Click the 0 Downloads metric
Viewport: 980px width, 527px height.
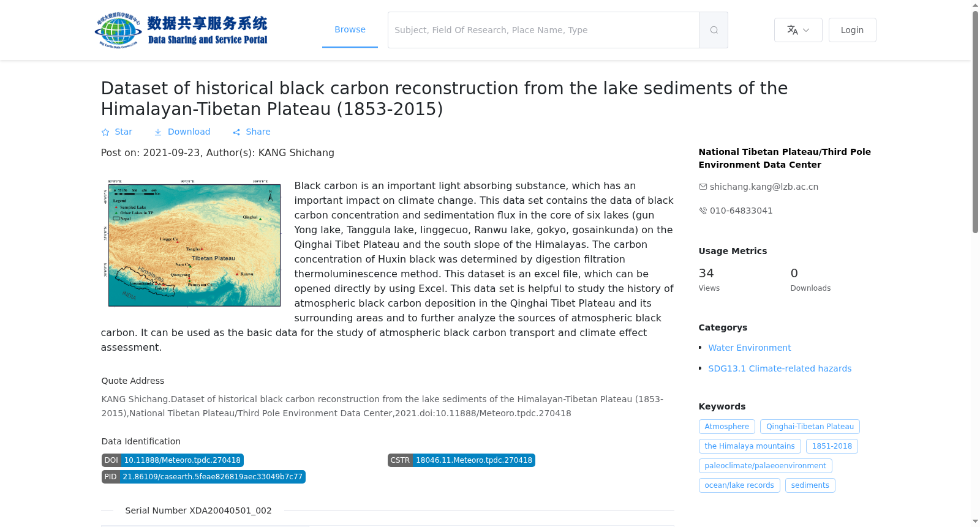[x=810, y=279]
